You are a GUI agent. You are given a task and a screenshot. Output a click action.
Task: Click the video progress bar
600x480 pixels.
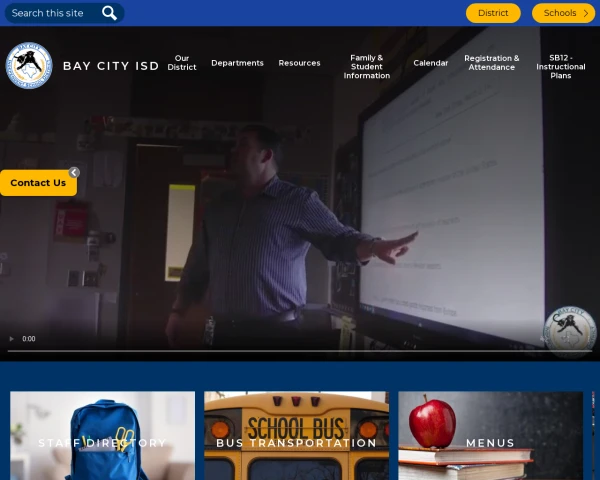click(300, 351)
